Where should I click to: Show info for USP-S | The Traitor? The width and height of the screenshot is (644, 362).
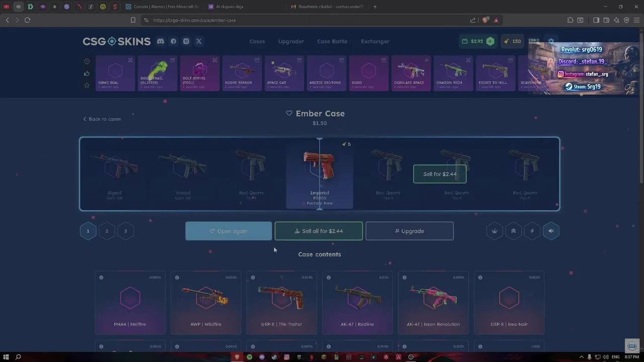253,278
